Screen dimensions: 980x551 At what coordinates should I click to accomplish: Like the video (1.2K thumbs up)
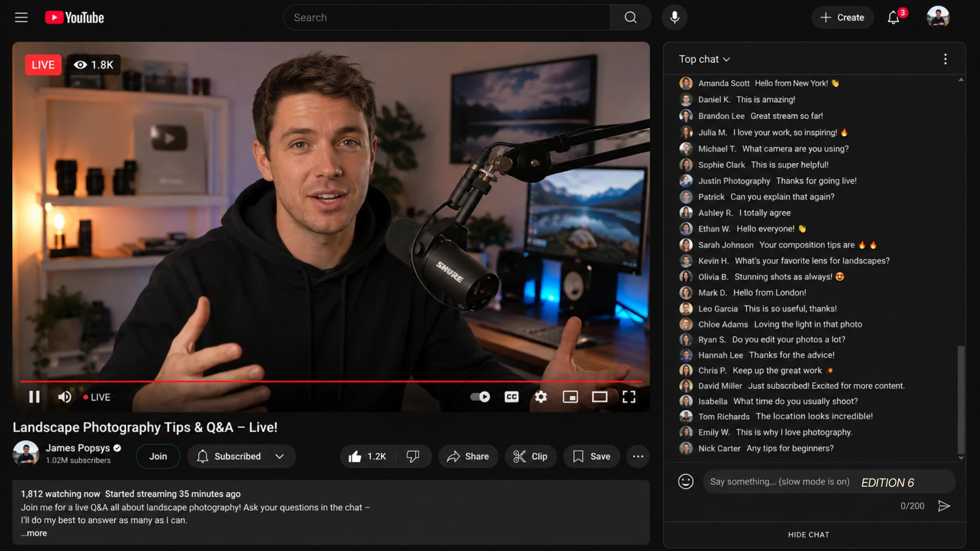[367, 456]
